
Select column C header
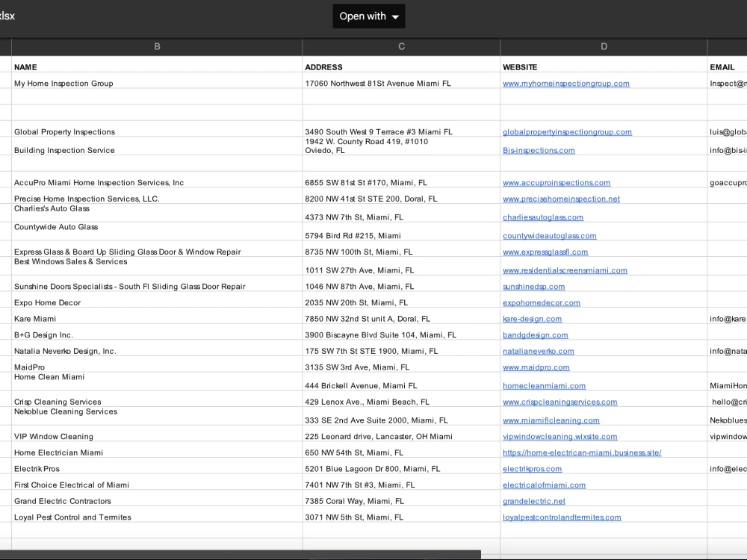[x=401, y=46]
